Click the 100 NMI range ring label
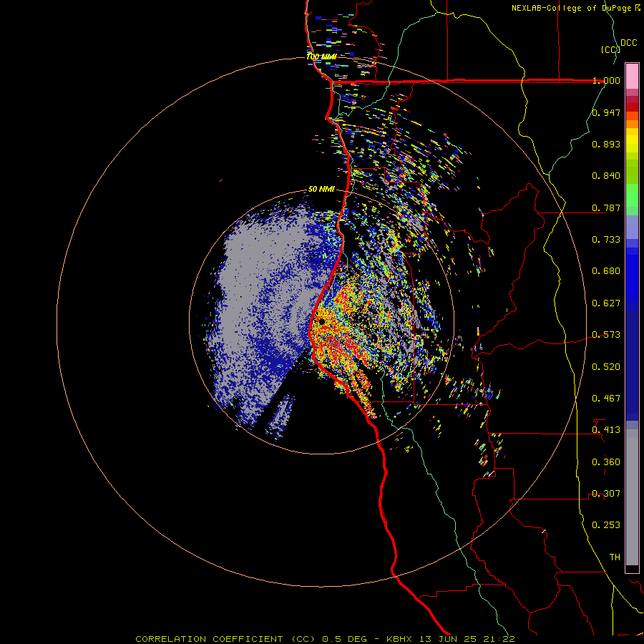This screenshot has height=644, width=644. point(321,57)
